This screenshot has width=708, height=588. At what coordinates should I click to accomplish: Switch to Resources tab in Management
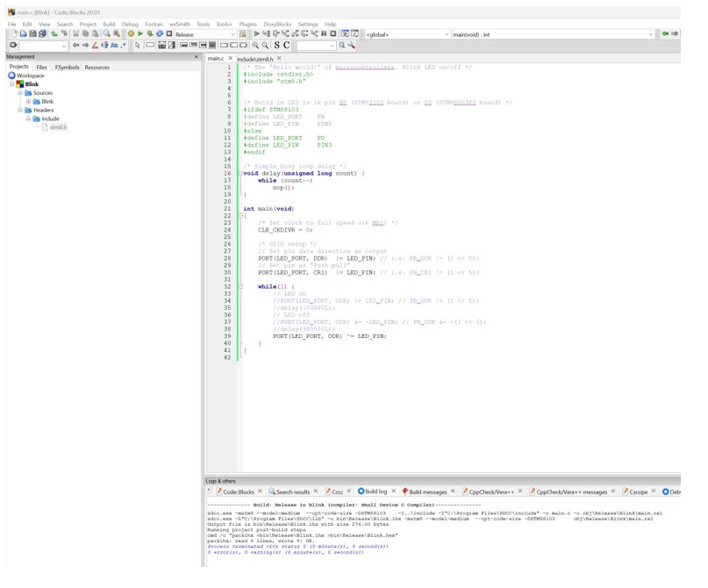pyautogui.click(x=97, y=67)
